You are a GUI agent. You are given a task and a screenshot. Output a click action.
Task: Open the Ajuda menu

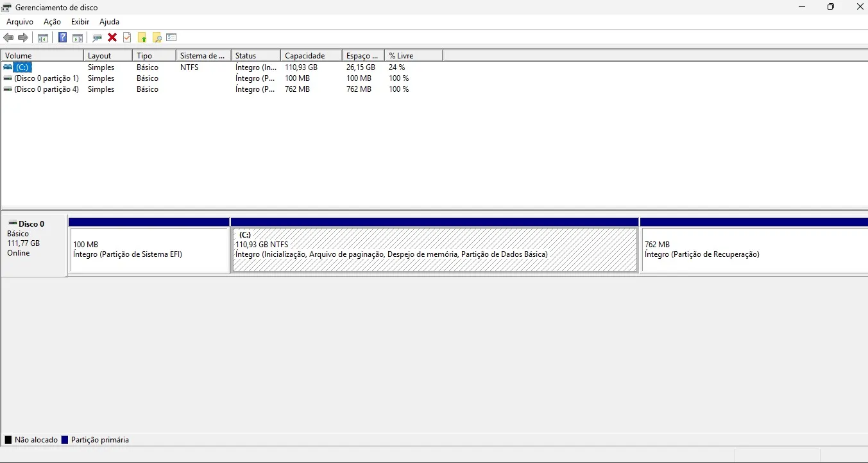coord(109,21)
